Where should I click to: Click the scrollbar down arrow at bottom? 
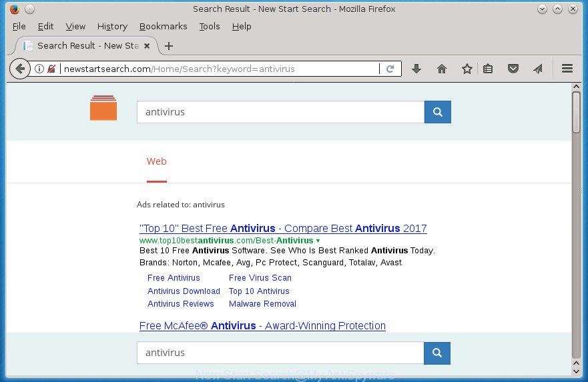pyautogui.click(x=577, y=371)
